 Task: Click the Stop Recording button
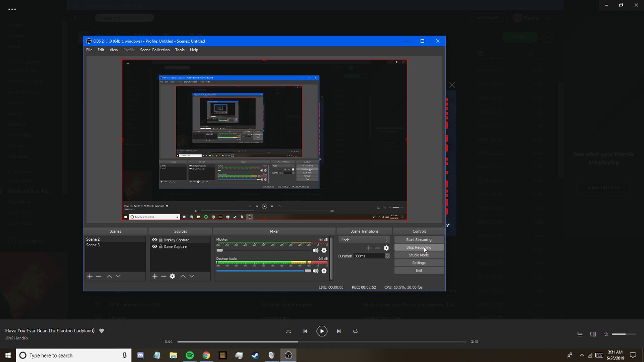(x=419, y=247)
